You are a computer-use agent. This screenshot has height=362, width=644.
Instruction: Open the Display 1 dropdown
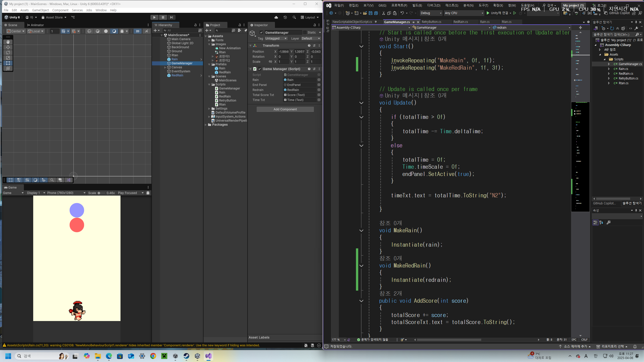36,193
